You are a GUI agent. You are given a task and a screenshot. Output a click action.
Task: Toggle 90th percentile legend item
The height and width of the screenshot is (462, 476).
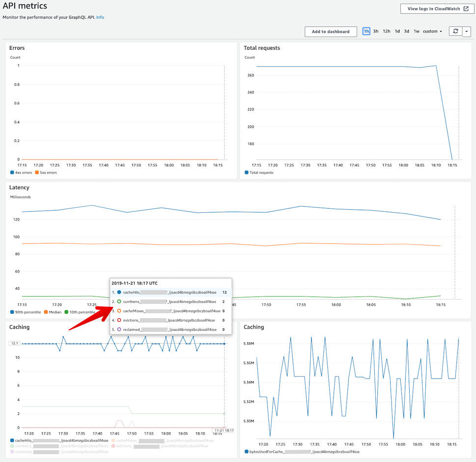click(x=26, y=312)
